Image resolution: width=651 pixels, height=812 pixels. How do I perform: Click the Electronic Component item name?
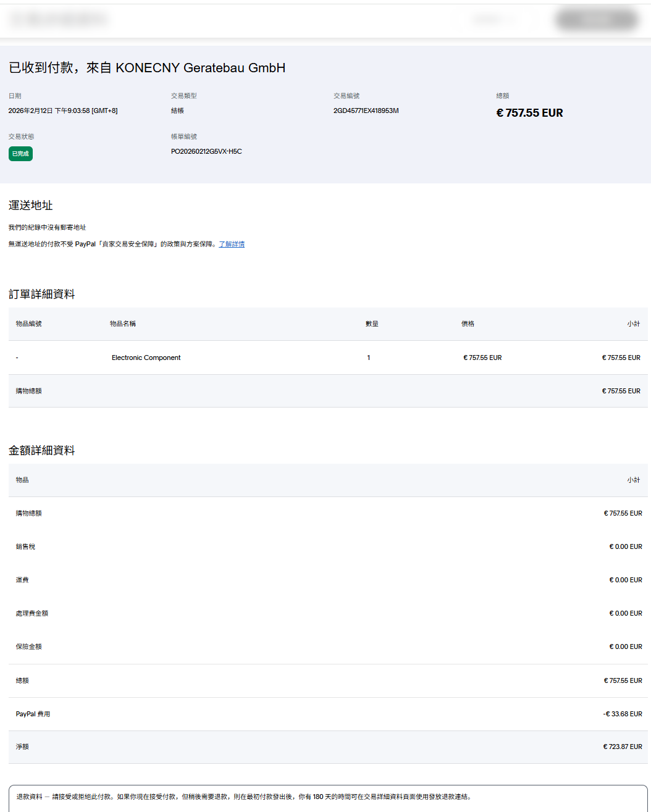pos(146,358)
